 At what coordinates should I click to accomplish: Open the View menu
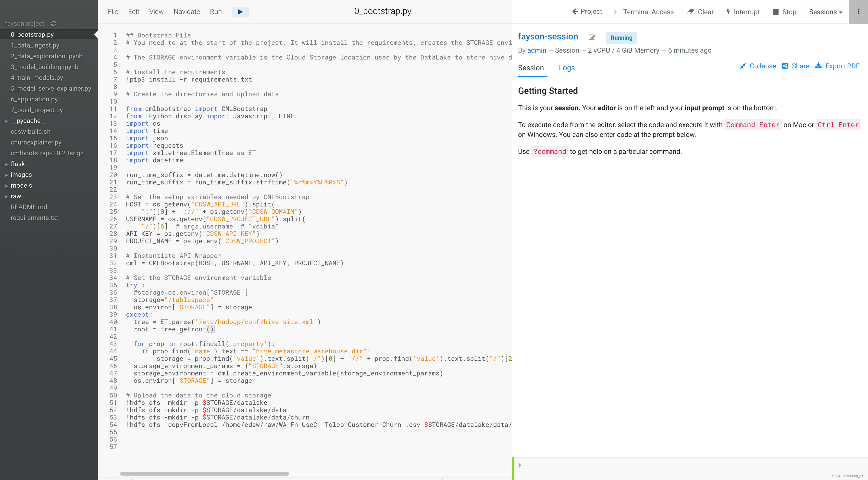click(x=156, y=12)
